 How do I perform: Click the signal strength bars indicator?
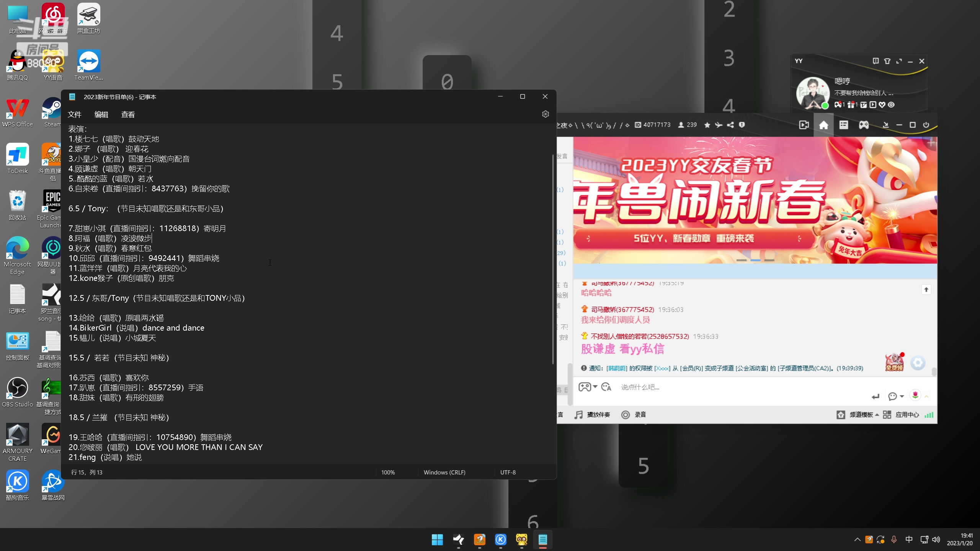tap(929, 415)
